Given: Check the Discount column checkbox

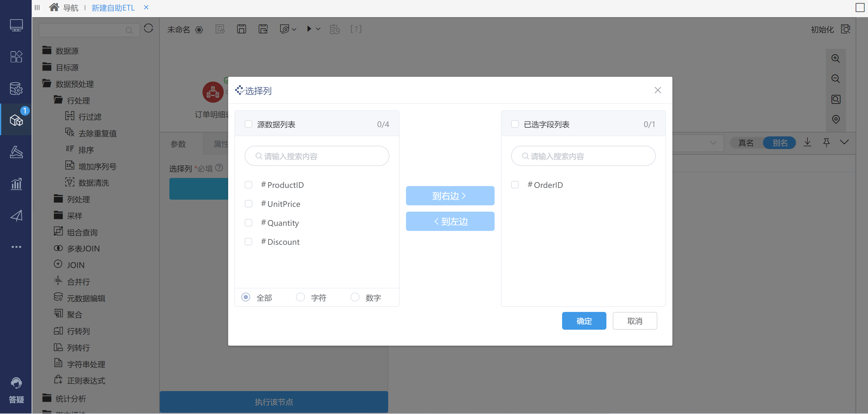Looking at the screenshot, I should click(x=248, y=242).
